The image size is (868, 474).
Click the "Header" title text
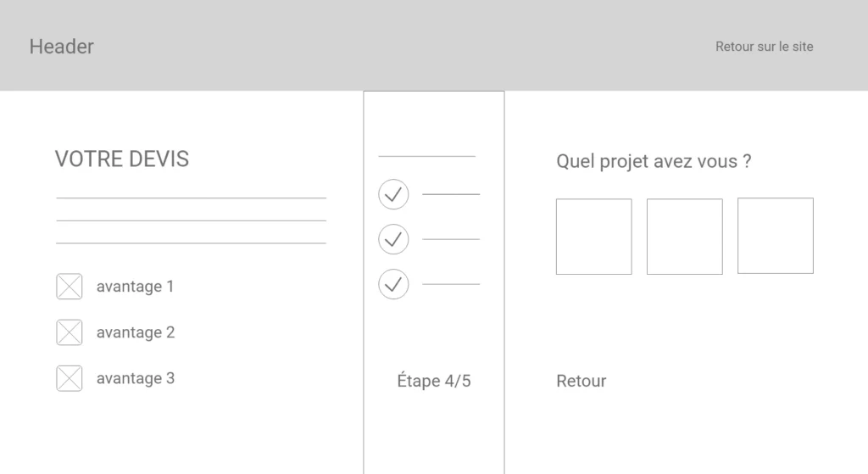coord(61,47)
